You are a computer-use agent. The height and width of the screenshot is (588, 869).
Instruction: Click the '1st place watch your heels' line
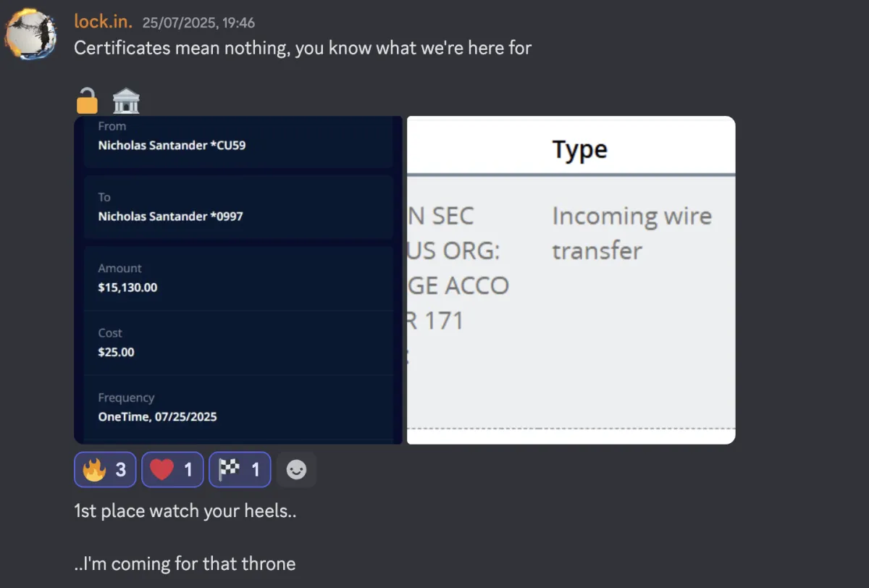coord(185,511)
